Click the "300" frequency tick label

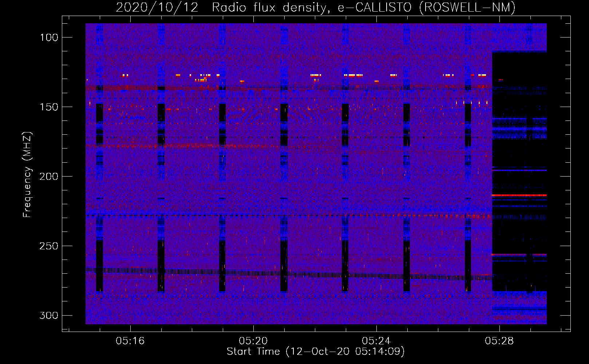point(48,315)
